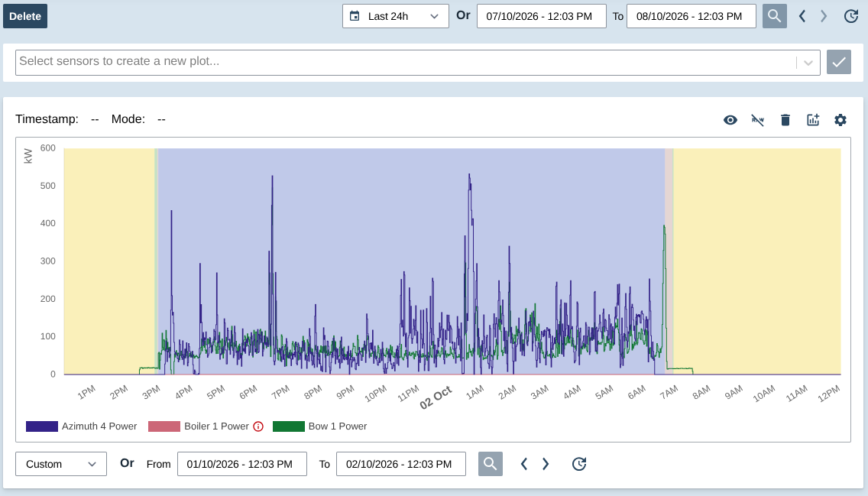Go to previous period in top bar
This screenshot has width=868, height=496.
tap(802, 16)
